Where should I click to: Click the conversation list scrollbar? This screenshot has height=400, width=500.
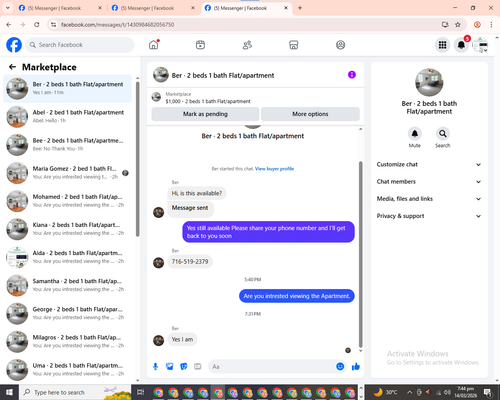click(x=137, y=159)
